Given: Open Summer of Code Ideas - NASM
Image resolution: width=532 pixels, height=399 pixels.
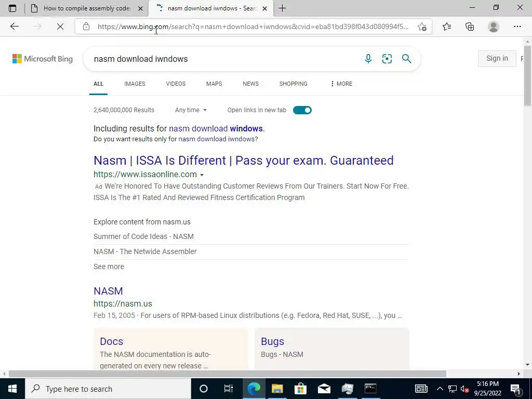Looking at the screenshot, I should (x=143, y=236).
